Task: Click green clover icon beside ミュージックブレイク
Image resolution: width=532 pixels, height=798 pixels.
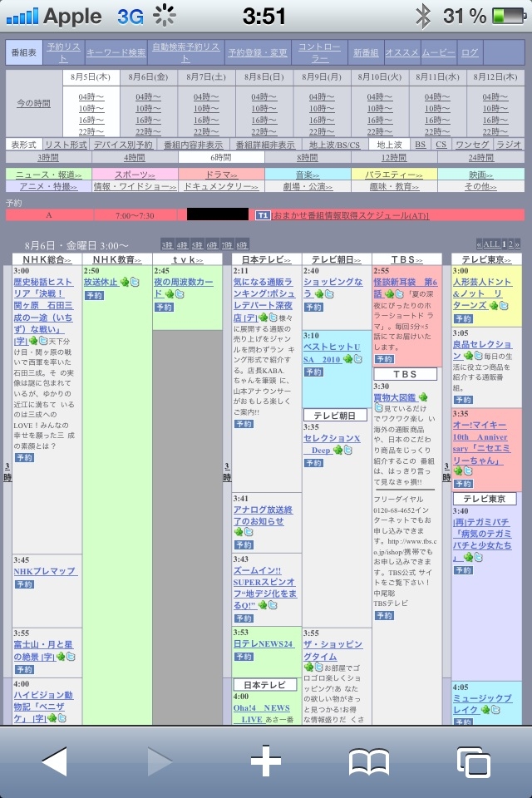Action: [x=485, y=709]
